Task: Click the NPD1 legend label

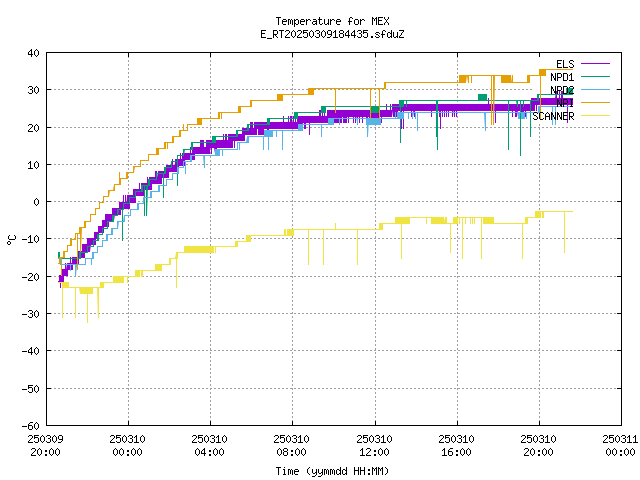Action: 562,77
